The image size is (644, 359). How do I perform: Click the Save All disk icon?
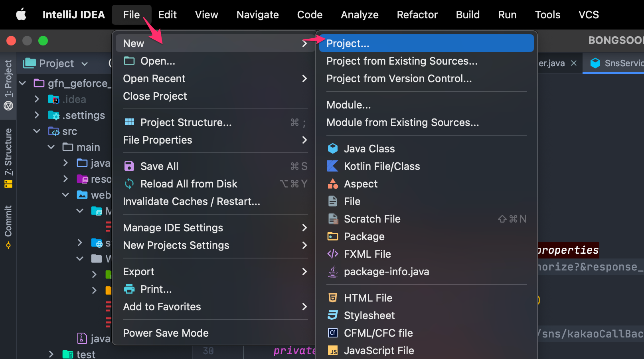click(129, 166)
